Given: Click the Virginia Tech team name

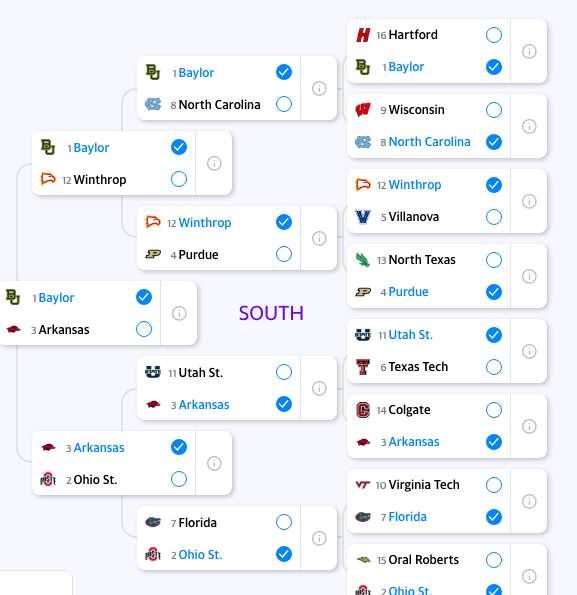Looking at the screenshot, I should [424, 485].
